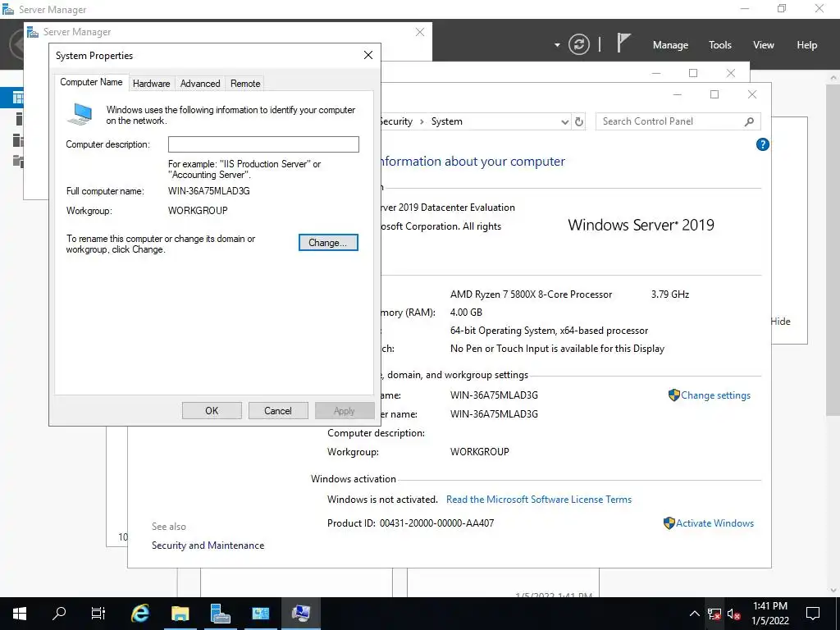Open the Help menu in Server Manager
Viewport: 840px width, 630px height.
point(806,45)
